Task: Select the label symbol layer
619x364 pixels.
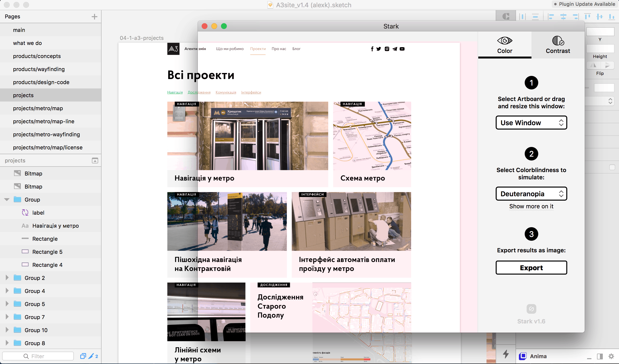Action: (x=51, y=212)
